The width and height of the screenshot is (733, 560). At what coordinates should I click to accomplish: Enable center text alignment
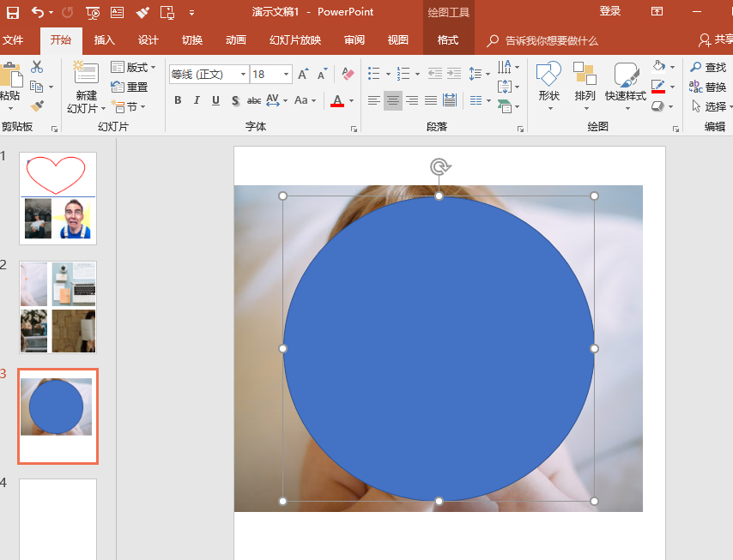[393, 101]
